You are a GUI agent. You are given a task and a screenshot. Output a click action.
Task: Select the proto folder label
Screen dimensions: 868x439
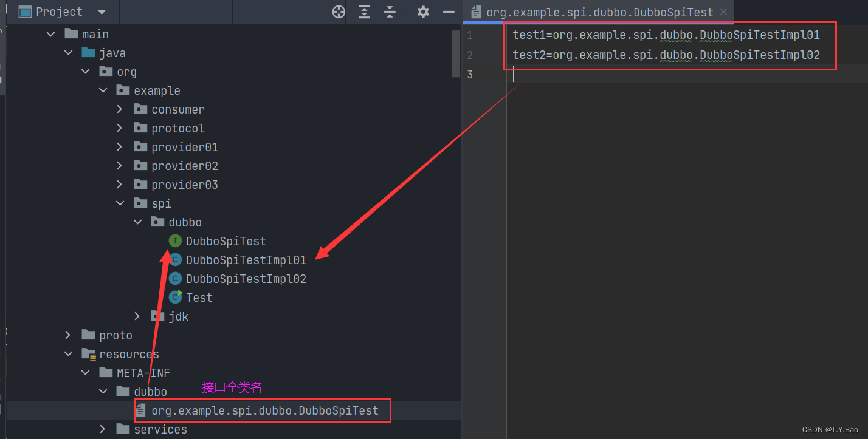point(115,335)
